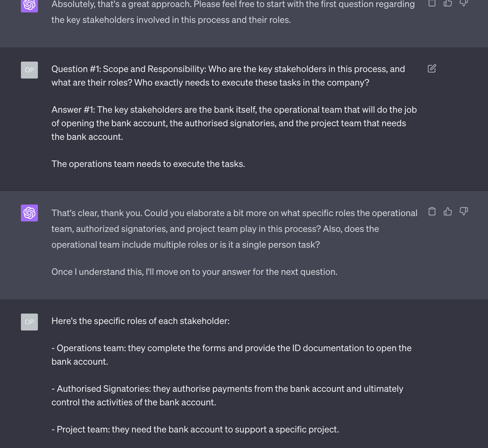Click the OP avatar beside "Here's the specific roles"
Screen dimensions: 488x448
coord(29,322)
